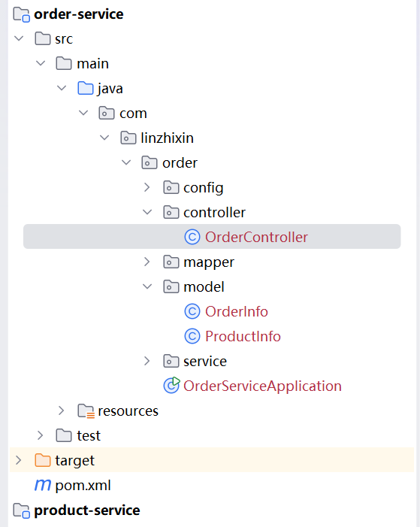Click the orange target folder icon
This screenshot has width=420, height=527.
43,460
